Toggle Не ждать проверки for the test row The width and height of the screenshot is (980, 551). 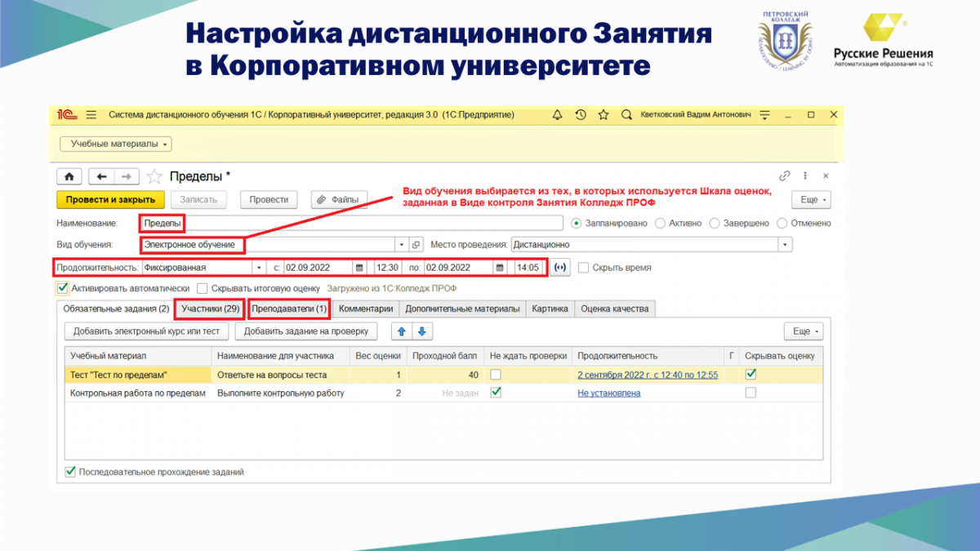[x=495, y=375]
